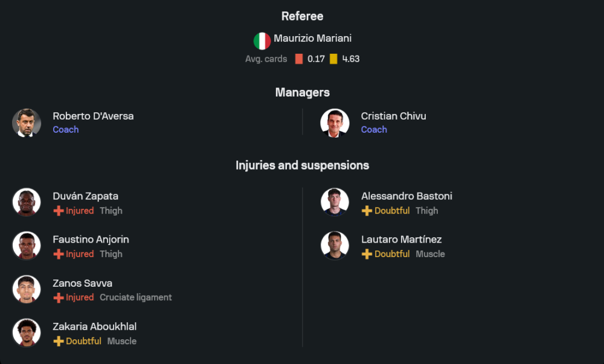
Task: Click Zakaria Aboukhlal's yellow doubtful cross icon
Action: click(59, 341)
